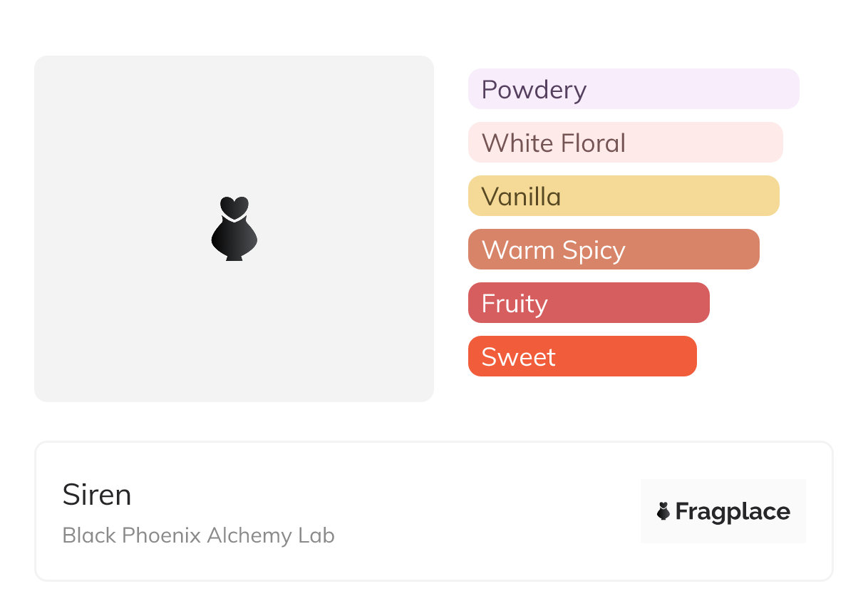Click the heart-shaped stopper of the bottle icon
This screenshot has width=868, height=616.
coord(234,207)
